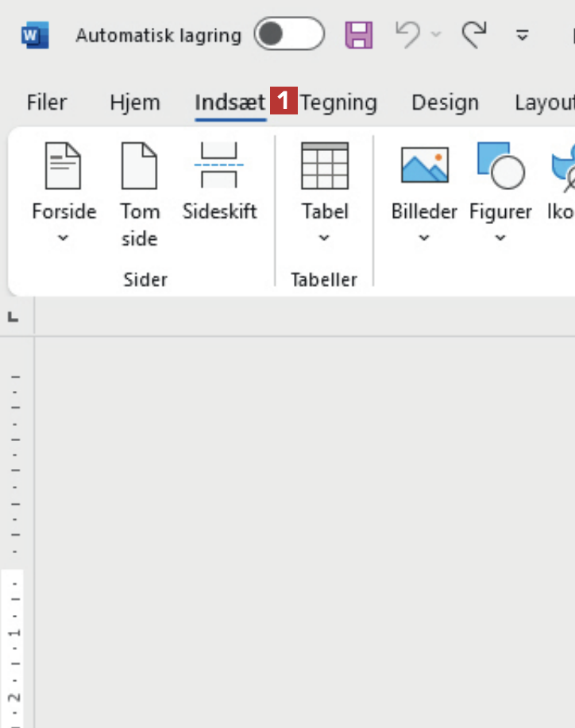Expand the undo history dropdown arrow

tap(436, 35)
